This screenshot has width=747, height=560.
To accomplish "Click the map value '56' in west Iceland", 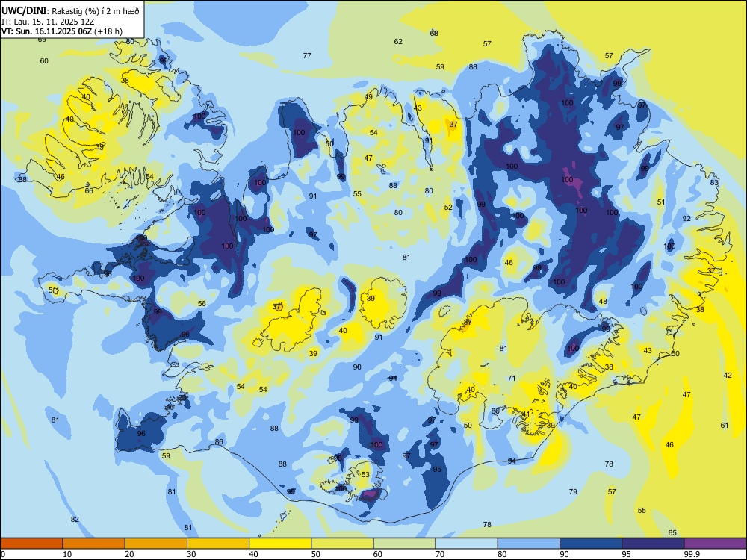I will tap(202, 303).
